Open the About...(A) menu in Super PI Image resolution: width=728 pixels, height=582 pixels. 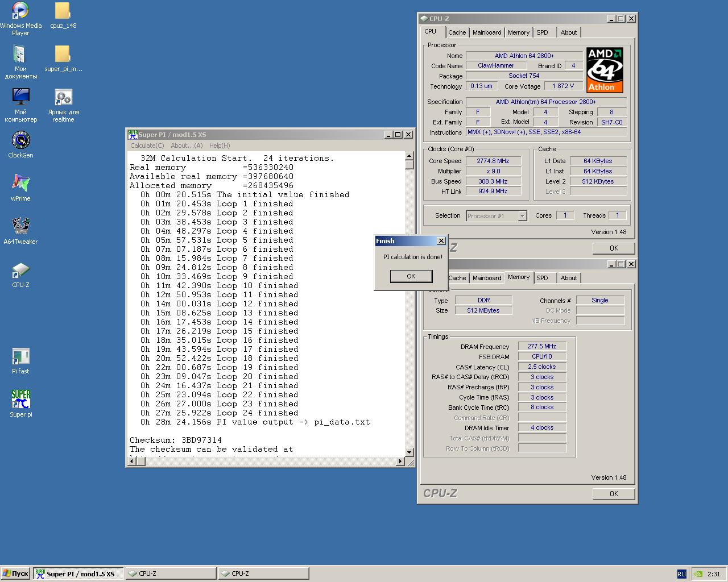point(187,145)
